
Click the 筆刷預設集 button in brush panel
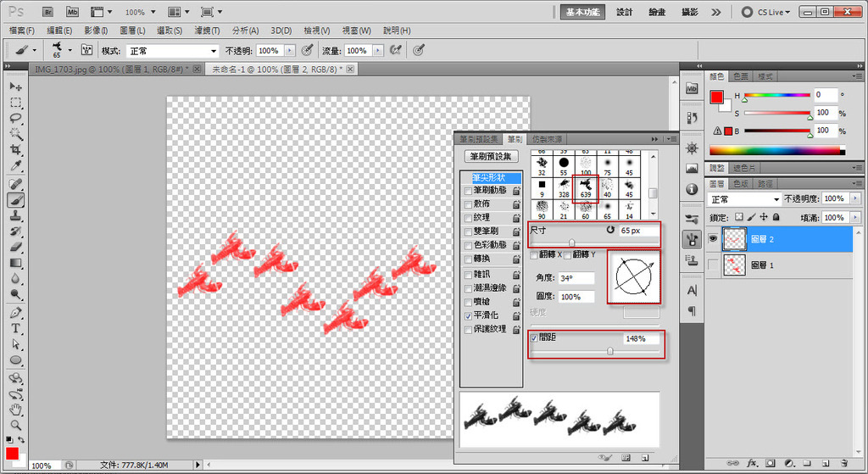(x=491, y=157)
